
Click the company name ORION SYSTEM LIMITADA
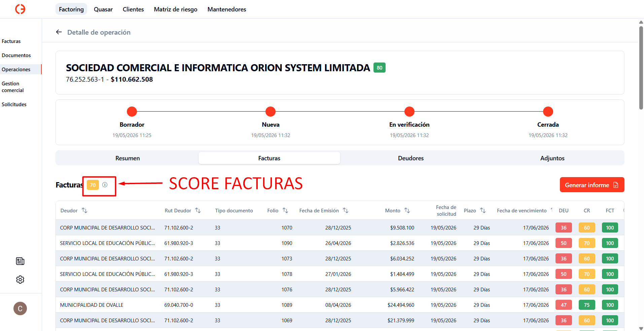(218, 68)
